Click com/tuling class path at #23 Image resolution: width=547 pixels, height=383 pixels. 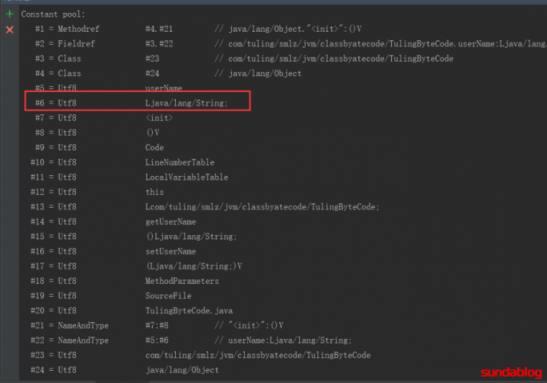(x=258, y=355)
